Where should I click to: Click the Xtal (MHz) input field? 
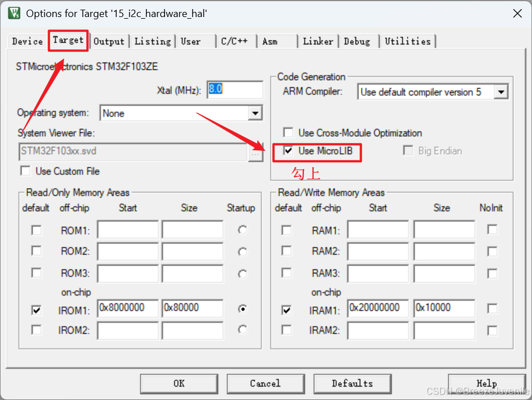(x=235, y=90)
